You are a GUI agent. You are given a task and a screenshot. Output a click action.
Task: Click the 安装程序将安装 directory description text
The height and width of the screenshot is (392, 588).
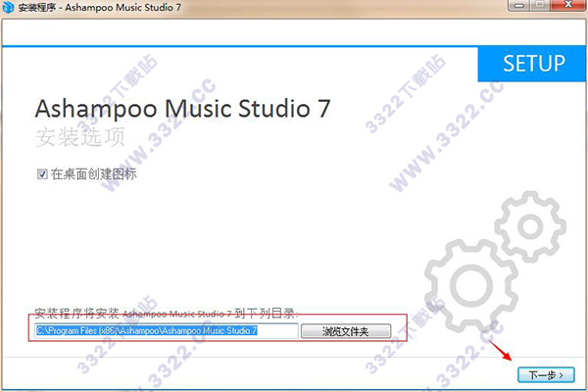tap(167, 314)
